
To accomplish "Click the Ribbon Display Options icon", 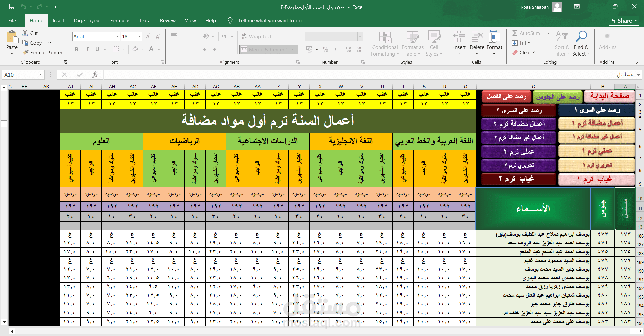I will (577, 7).
